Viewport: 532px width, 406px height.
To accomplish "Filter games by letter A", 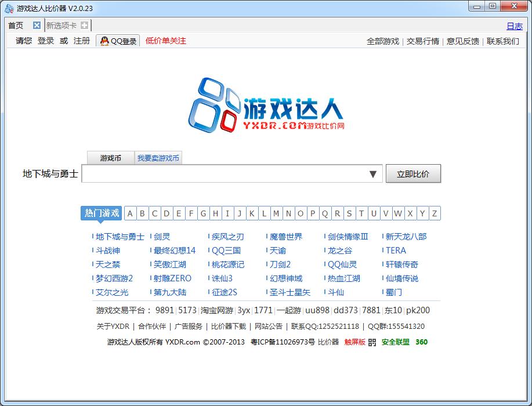I will pos(130,213).
